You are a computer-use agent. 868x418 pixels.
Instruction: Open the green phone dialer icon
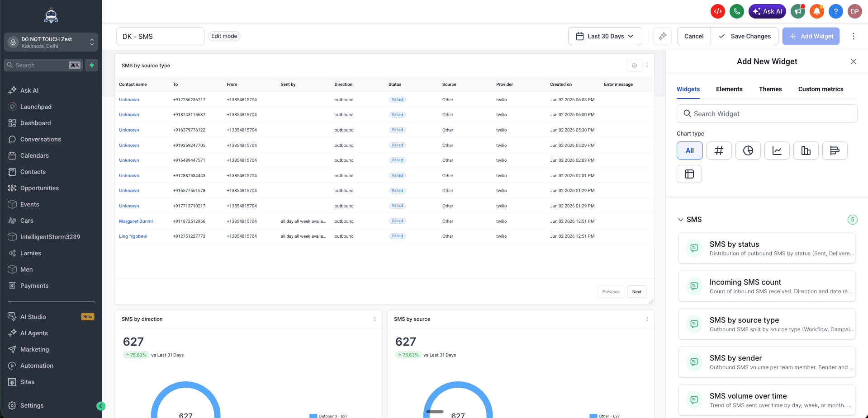737,11
